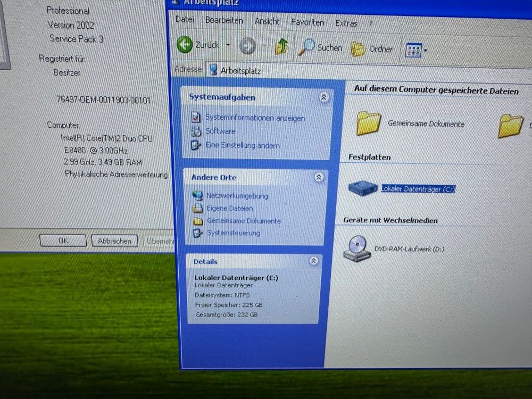This screenshot has width=532, height=399.
Task: Toggle the Ordner folders pane
Action: click(x=371, y=49)
